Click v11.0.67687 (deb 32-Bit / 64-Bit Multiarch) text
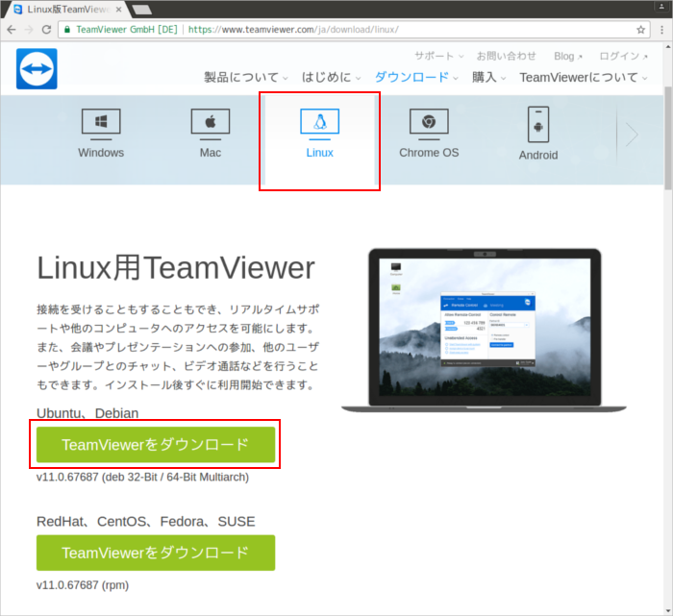 click(x=142, y=477)
